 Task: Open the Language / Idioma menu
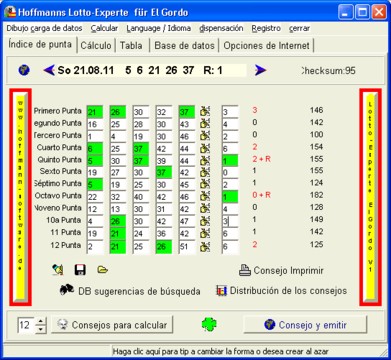click(x=159, y=29)
